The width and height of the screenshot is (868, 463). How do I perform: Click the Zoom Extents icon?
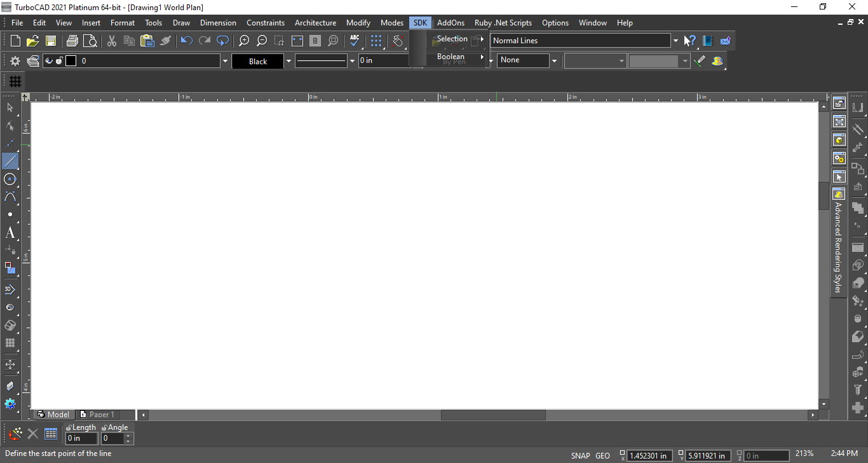pyautogui.click(x=297, y=41)
